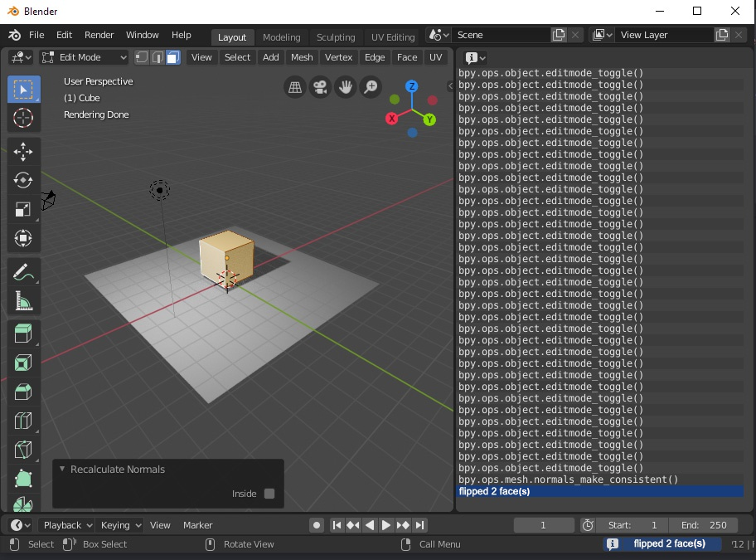Activate the 3D Cursor tool
The width and height of the screenshot is (756, 560).
tap(23, 118)
